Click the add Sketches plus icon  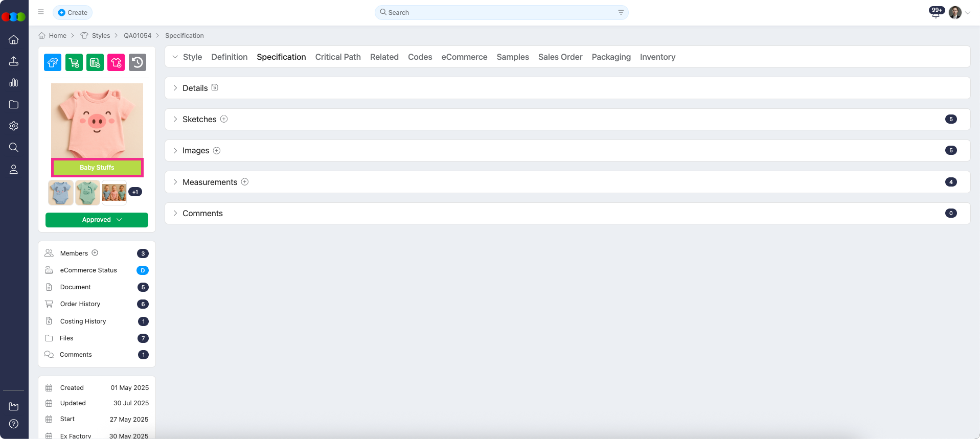coord(224,119)
